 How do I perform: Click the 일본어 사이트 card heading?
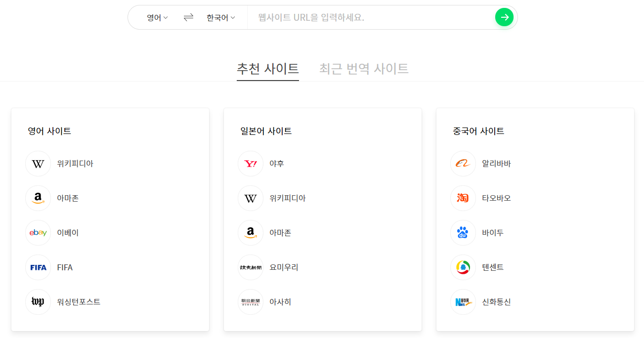click(266, 131)
